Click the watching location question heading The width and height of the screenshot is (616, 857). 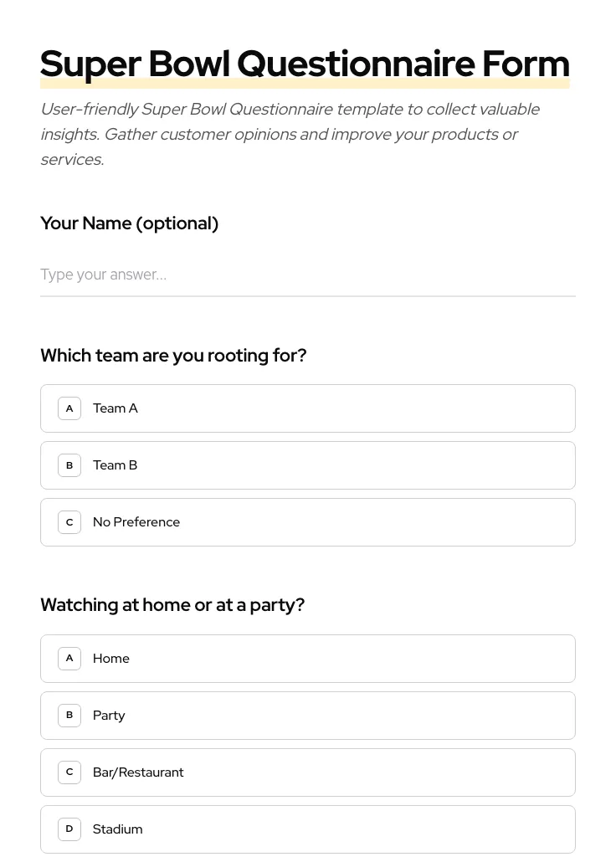point(172,604)
